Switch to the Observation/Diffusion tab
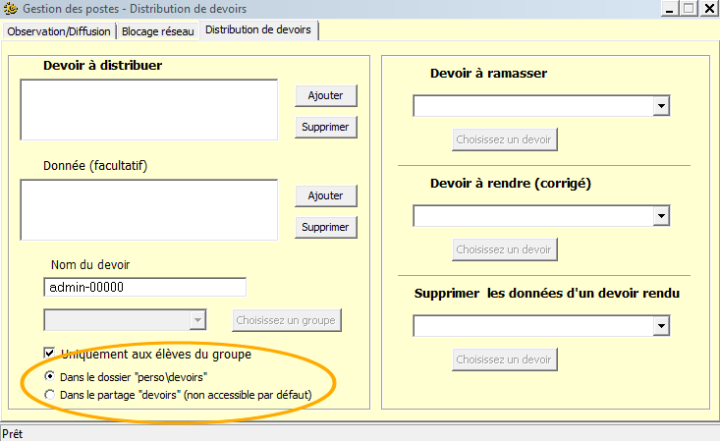Image resolution: width=720 pixels, height=441 pixels. tap(59, 30)
